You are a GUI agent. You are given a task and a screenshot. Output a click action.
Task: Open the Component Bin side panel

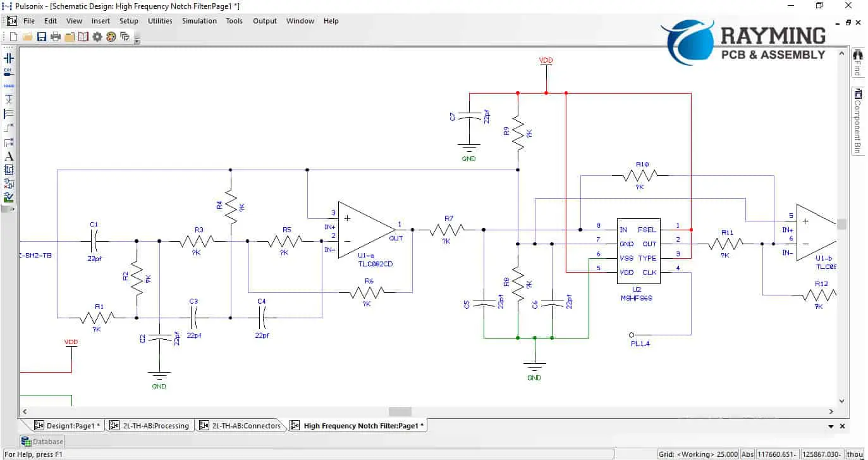[857, 120]
